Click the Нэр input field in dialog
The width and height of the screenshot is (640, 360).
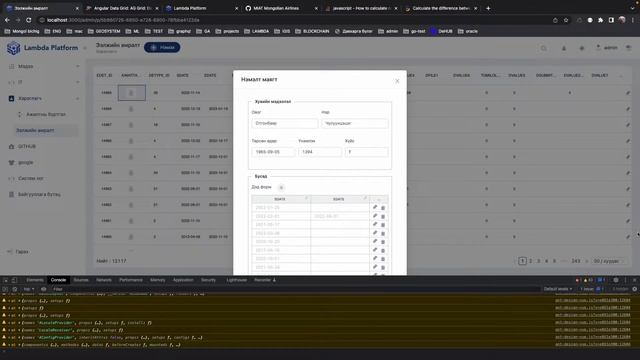tap(355, 123)
